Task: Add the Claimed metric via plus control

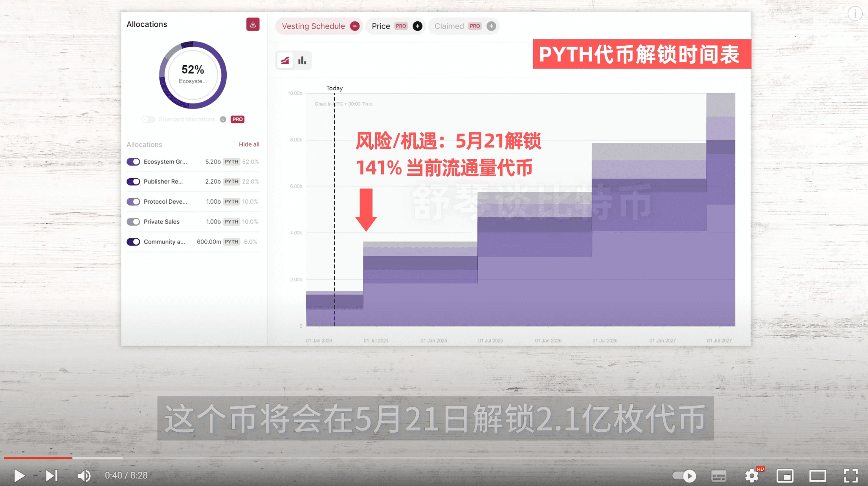Action: pyautogui.click(x=491, y=26)
